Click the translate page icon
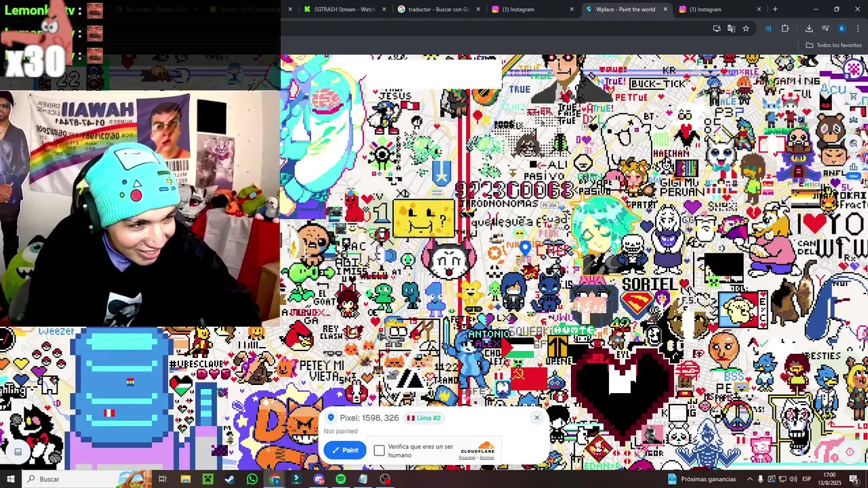This screenshot has height=488, width=868. tap(731, 28)
